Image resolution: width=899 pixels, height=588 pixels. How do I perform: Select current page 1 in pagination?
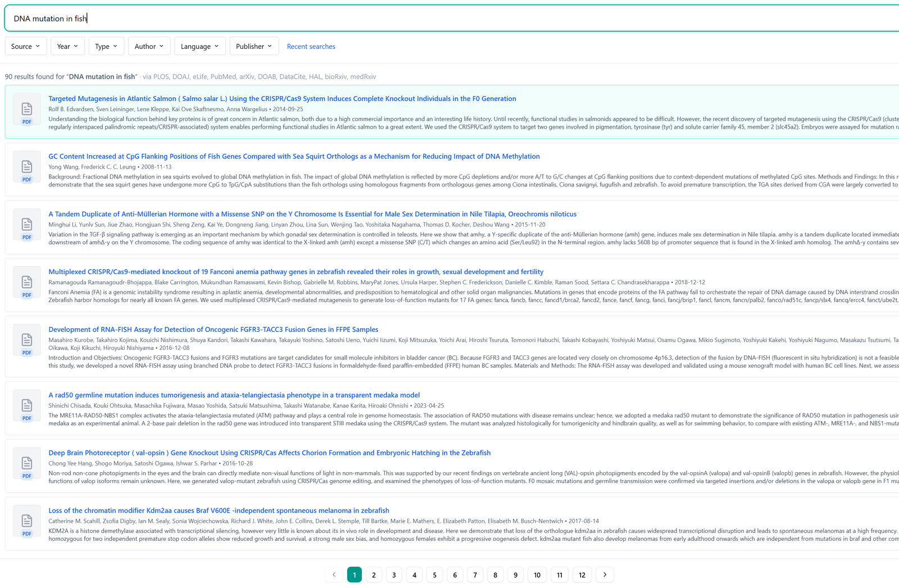pyautogui.click(x=355, y=575)
